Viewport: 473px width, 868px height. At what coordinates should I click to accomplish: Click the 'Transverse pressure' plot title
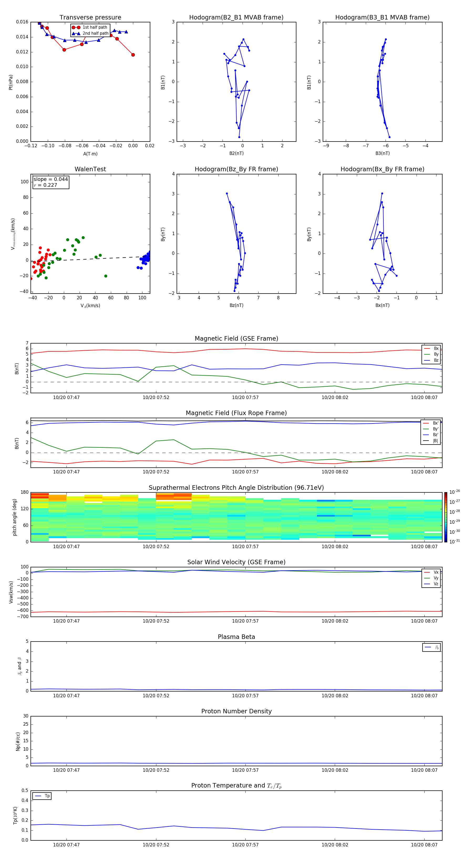(x=90, y=17)
